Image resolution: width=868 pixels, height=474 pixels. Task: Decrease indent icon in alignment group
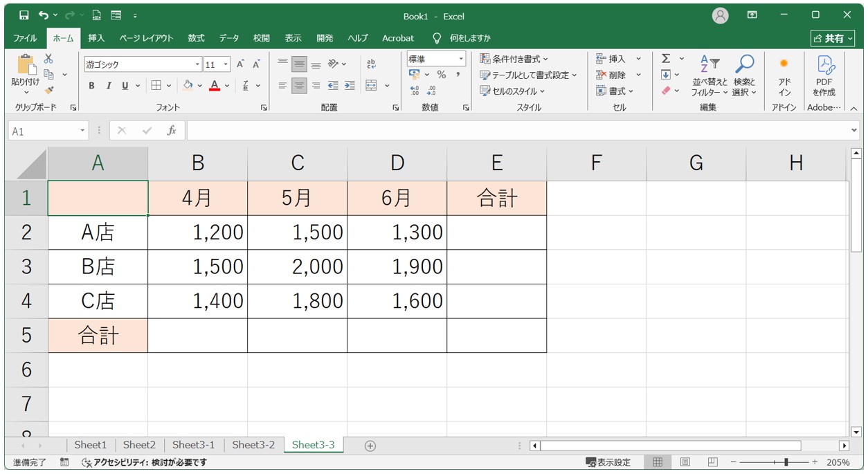click(x=333, y=86)
